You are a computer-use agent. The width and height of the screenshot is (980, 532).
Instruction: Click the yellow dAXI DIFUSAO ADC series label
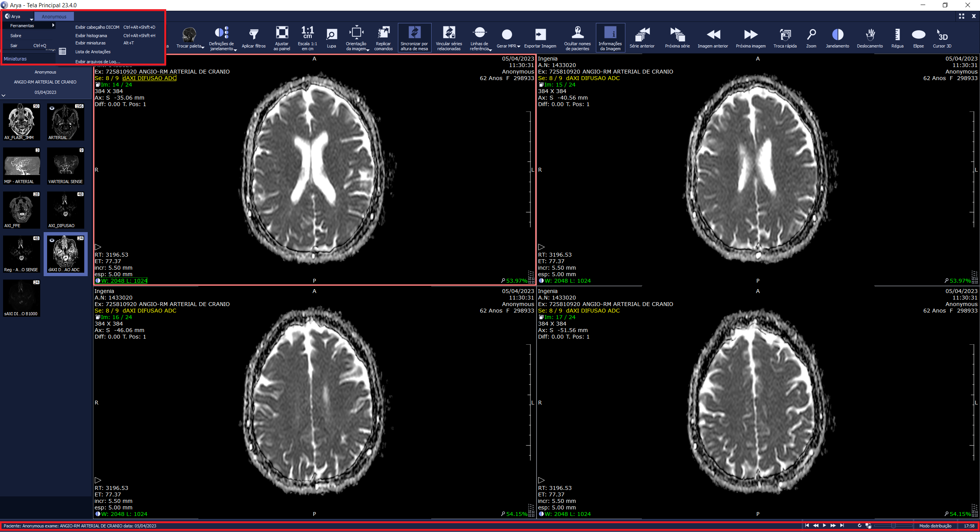pyautogui.click(x=149, y=78)
